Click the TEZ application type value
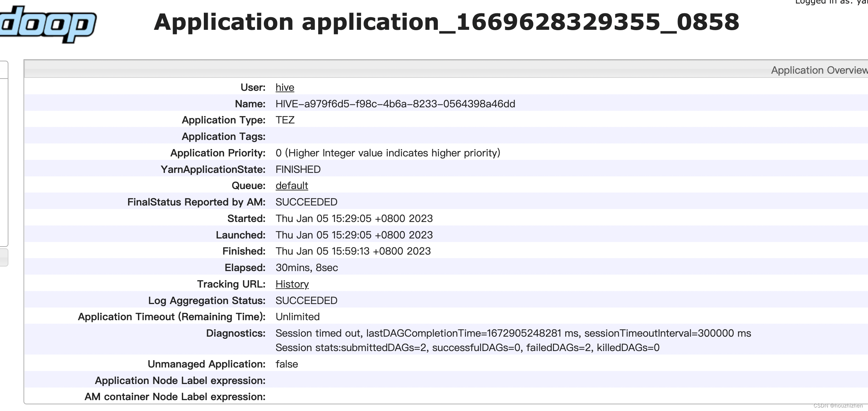 click(x=285, y=120)
